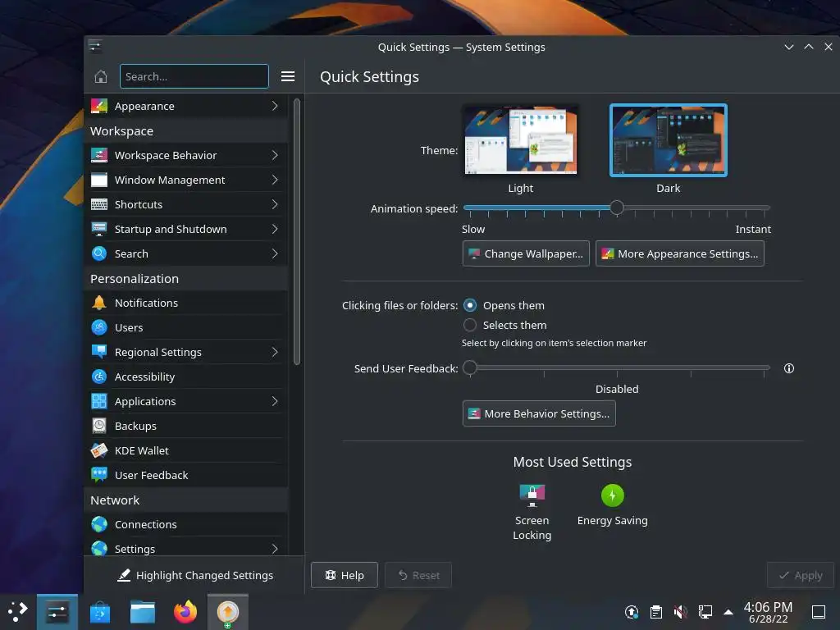Click the Shortcuts keyboard icon
Viewport: 840px width, 630px height.
(99, 204)
